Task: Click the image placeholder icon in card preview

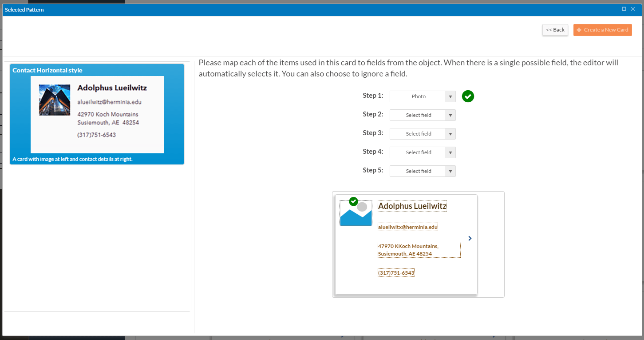Action: click(x=356, y=216)
